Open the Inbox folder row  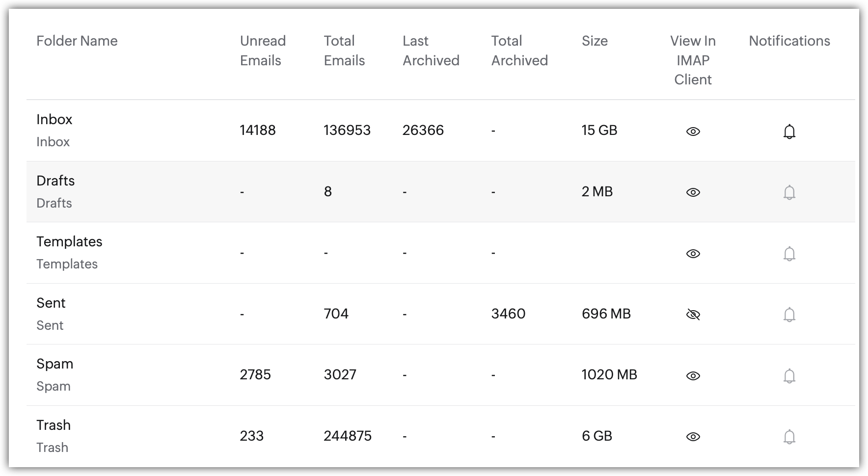coord(54,119)
